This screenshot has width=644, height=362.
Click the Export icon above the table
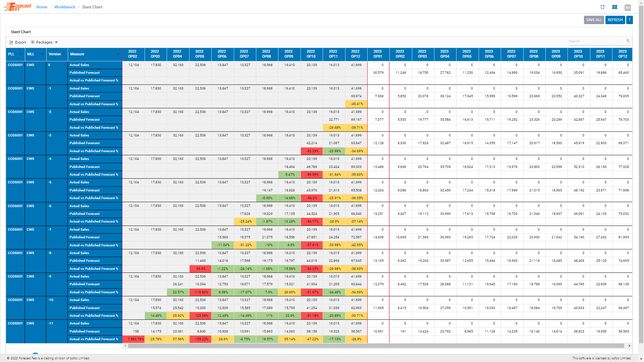tap(11, 42)
